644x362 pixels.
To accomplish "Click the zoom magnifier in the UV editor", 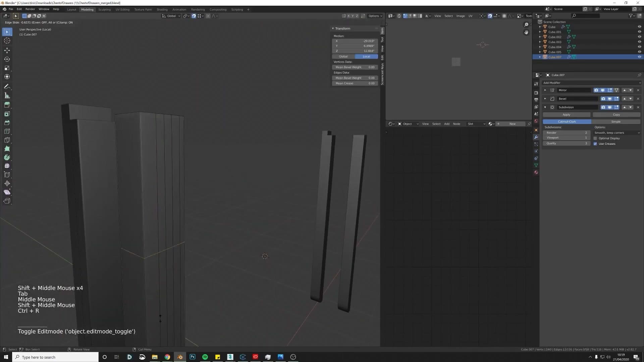I will point(526,24).
